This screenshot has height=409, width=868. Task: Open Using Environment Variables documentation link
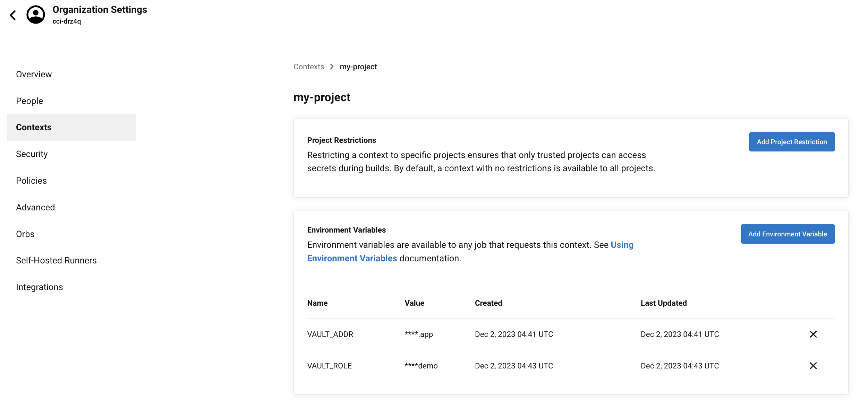tap(352, 258)
